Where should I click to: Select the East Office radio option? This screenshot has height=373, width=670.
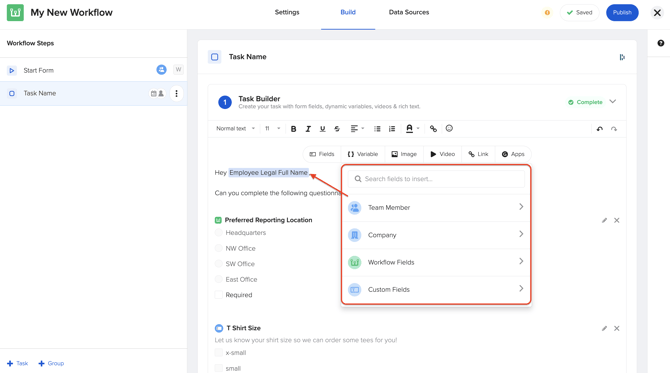click(218, 279)
